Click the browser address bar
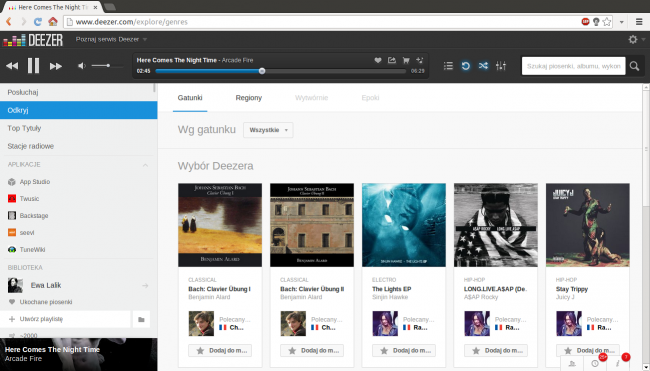Image resolution: width=650 pixels, height=371 pixels. tap(323, 22)
